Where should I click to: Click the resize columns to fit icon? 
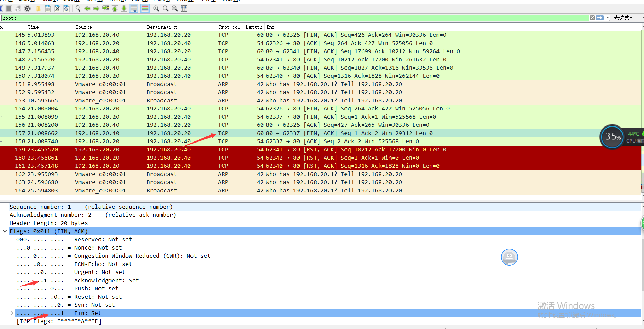pyautogui.click(x=184, y=9)
